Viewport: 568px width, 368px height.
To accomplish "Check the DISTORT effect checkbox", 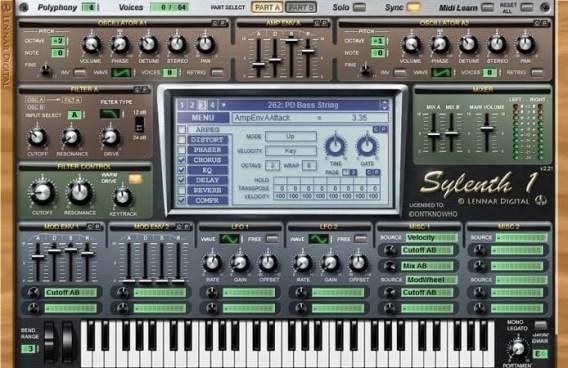I will pyautogui.click(x=181, y=140).
